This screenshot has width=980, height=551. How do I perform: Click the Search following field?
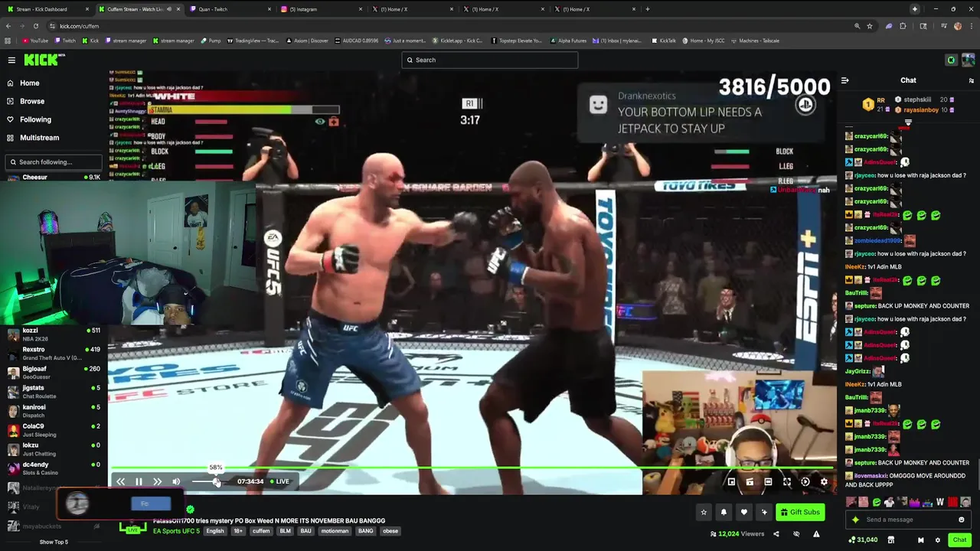[x=54, y=162]
